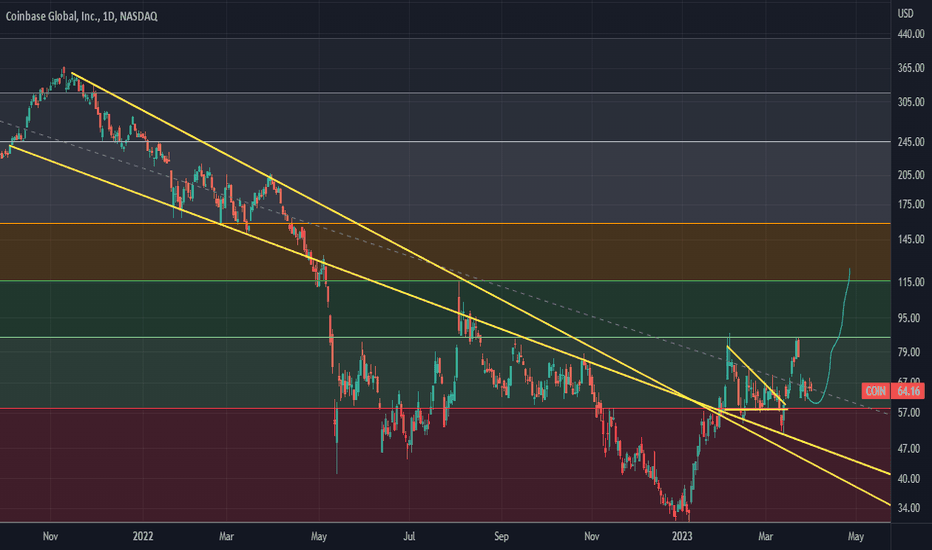Click the 57.00 price axis label

click(909, 412)
